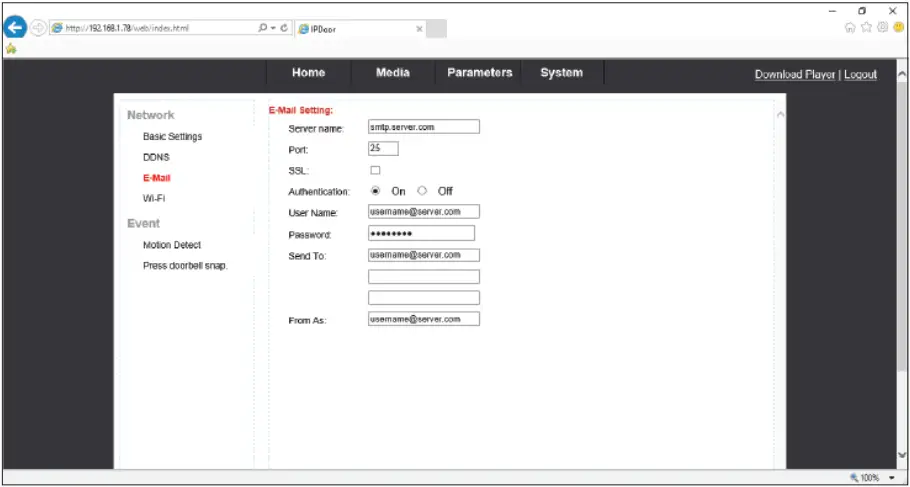Open Wi-Fi settings page
This screenshot has height=487, width=910.
point(154,198)
